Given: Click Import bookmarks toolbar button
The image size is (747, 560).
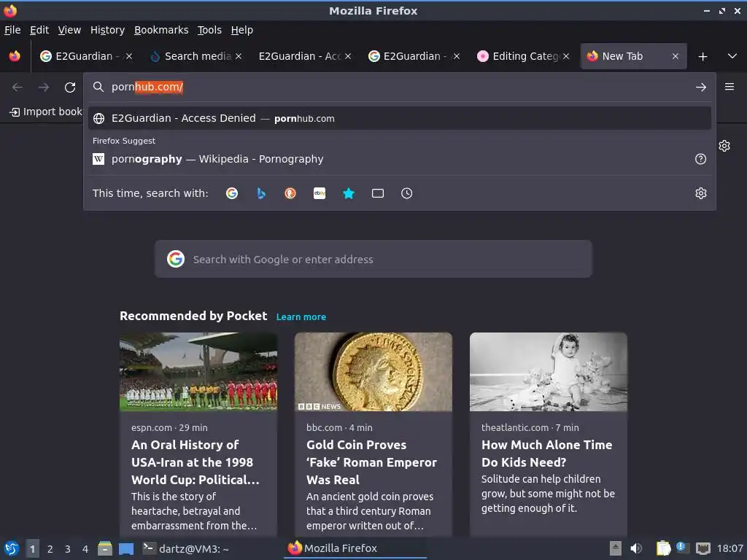Looking at the screenshot, I should tap(46, 112).
